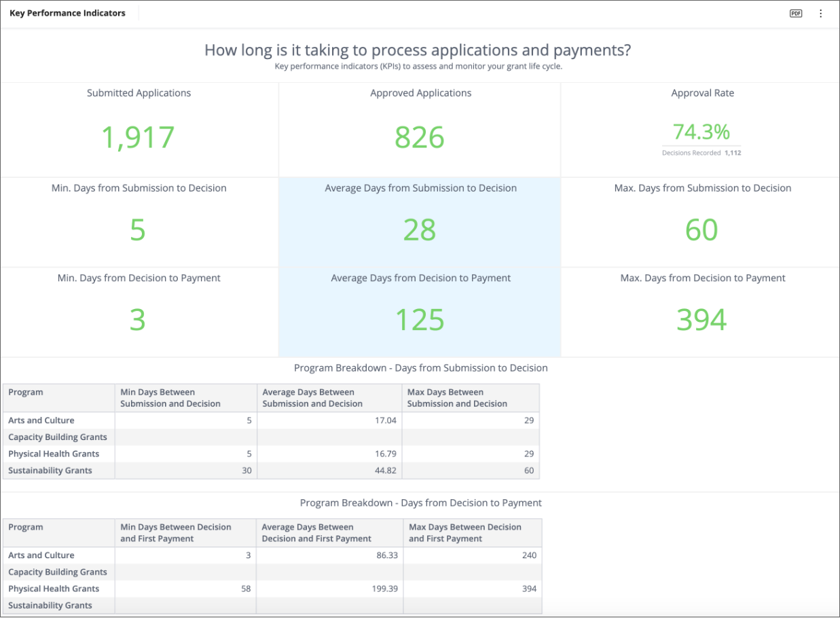Sort by Program column in Submission to Decision table
The height and width of the screenshot is (618, 840).
click(26, 393)
